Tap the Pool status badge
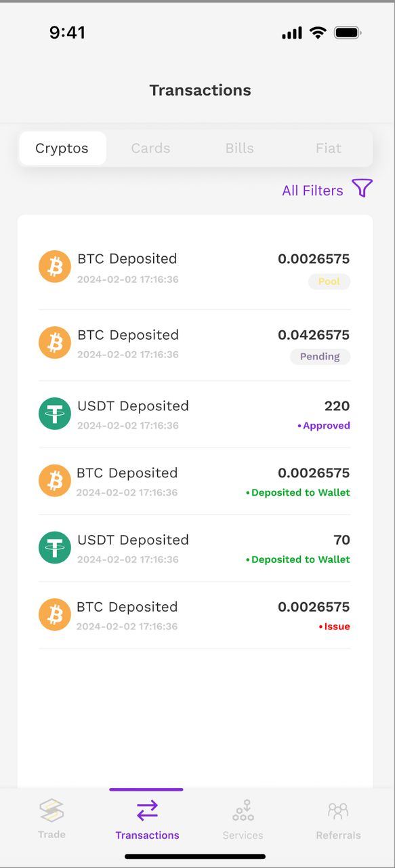This screenshot has width=395, height=868. pos(329,281)
